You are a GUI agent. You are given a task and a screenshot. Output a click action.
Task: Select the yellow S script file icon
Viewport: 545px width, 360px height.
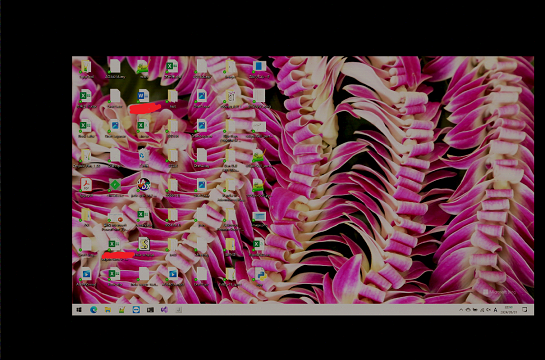click(x=144, y=244)
